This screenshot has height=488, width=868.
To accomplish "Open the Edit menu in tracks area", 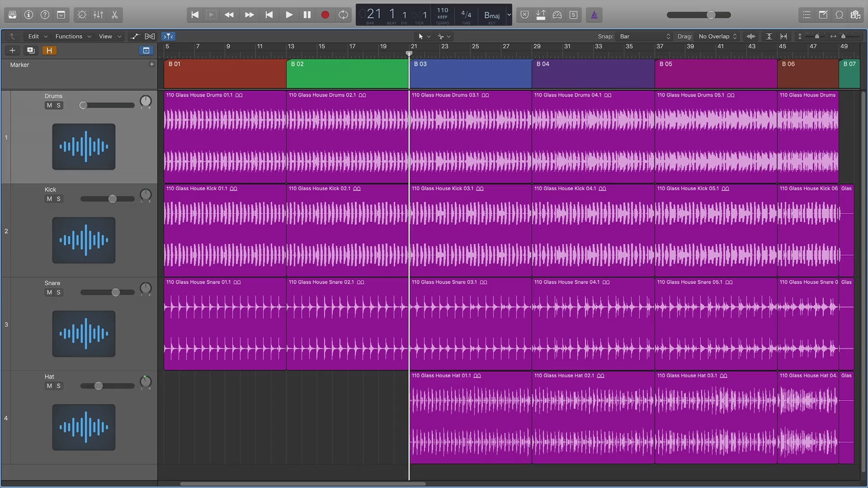I will 38,36.
